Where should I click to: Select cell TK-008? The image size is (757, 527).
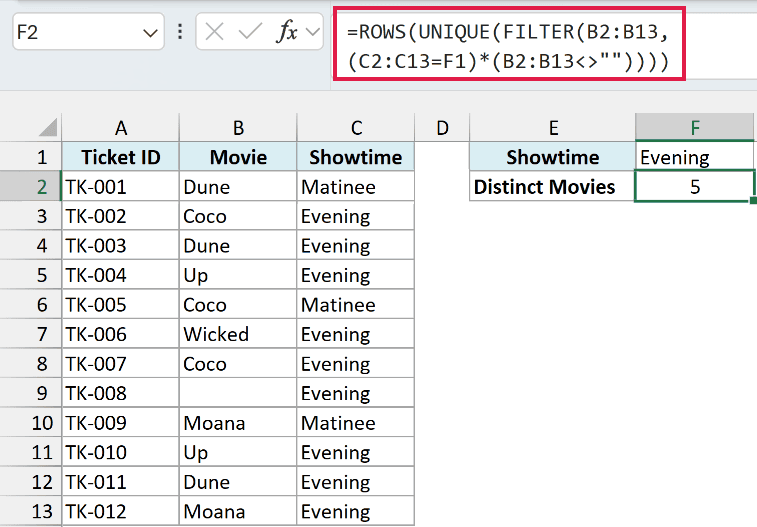121,393
